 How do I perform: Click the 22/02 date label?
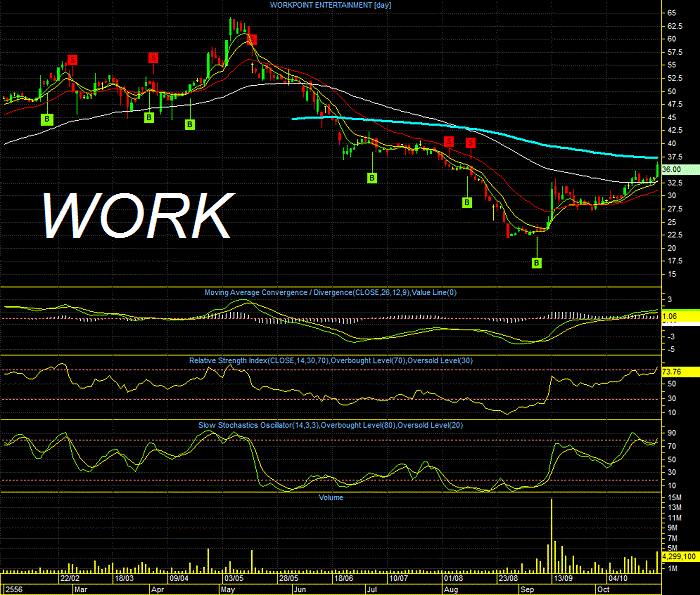(x=70, y=578)
